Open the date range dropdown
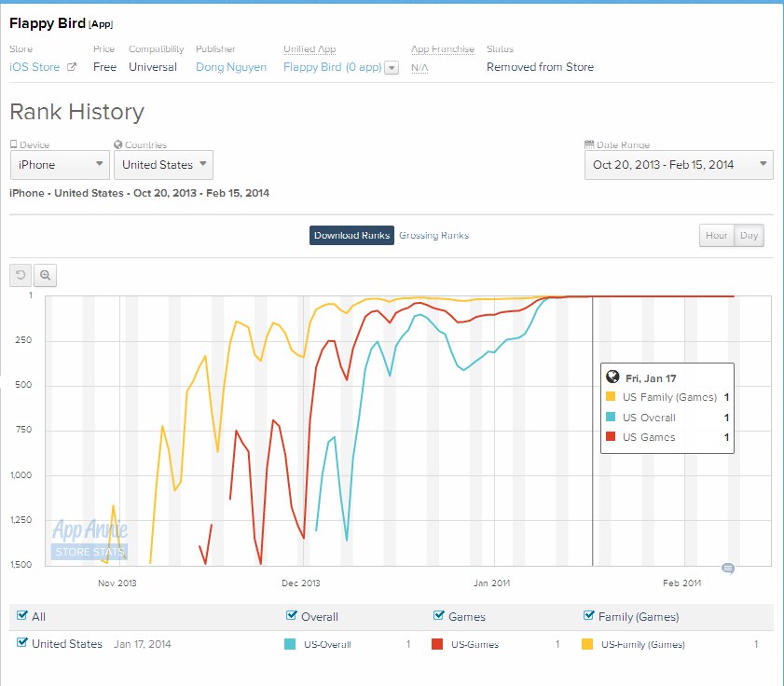This screenshot has width=784, height=686. 679,165
